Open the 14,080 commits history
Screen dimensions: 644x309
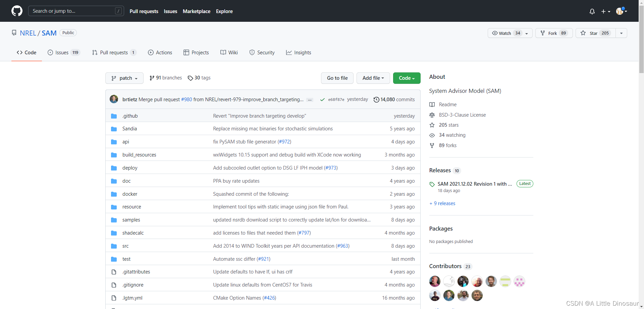pos(394,100)
